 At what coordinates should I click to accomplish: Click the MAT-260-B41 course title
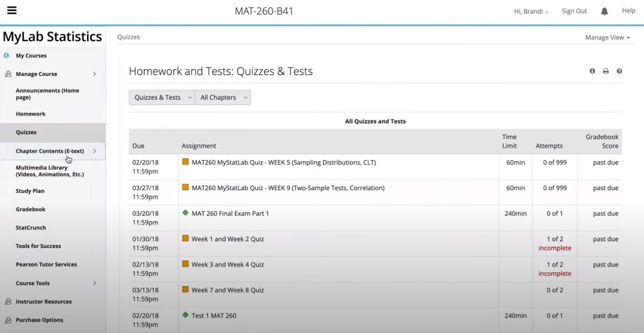(264, 11)
